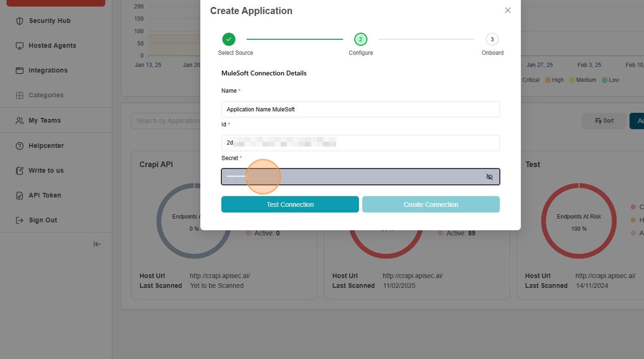Go to the Select Source step
Viewport: 644px width, 359px height.
point(229,39)
